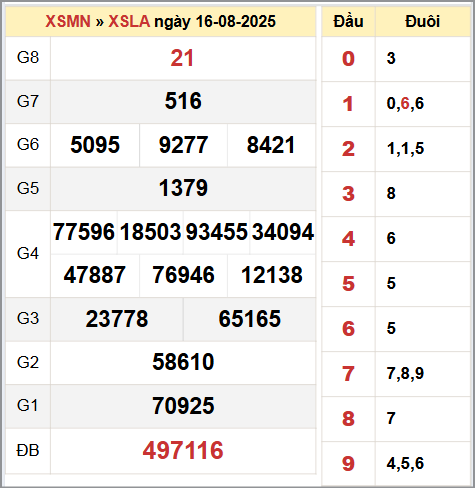The image size is (475, 488).
Task: Click G3 result 65165
Action: (x=250, y=319)
